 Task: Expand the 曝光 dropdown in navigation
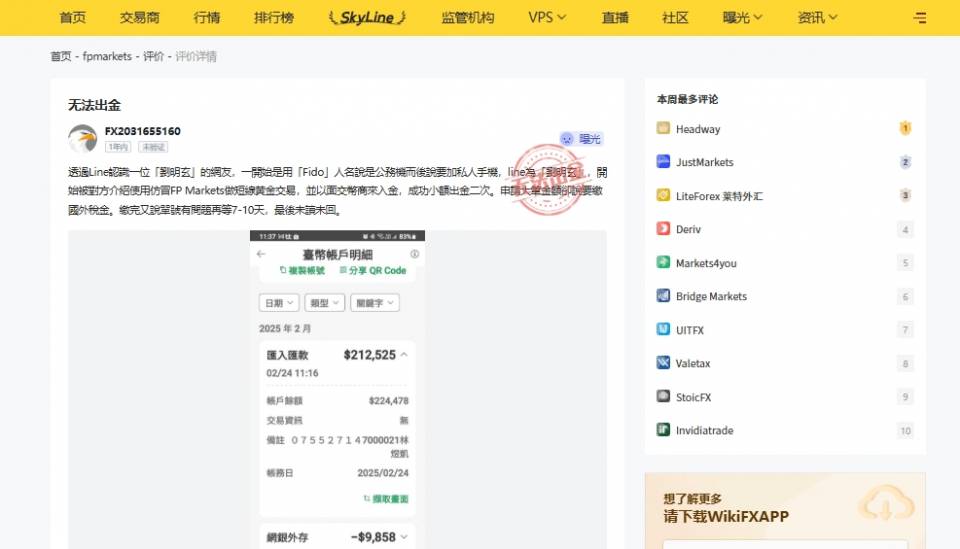tap(742, 18)
